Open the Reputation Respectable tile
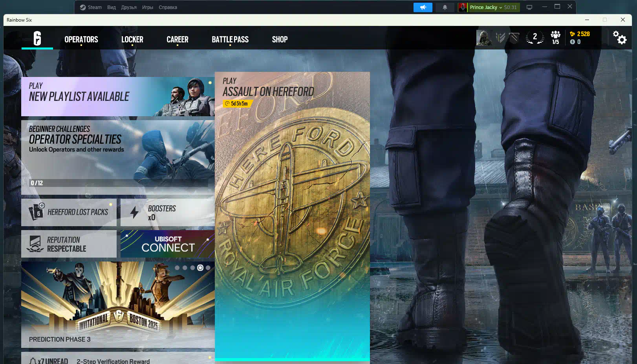Viewport: 637px width, 364px height. [x=69, y=244]
